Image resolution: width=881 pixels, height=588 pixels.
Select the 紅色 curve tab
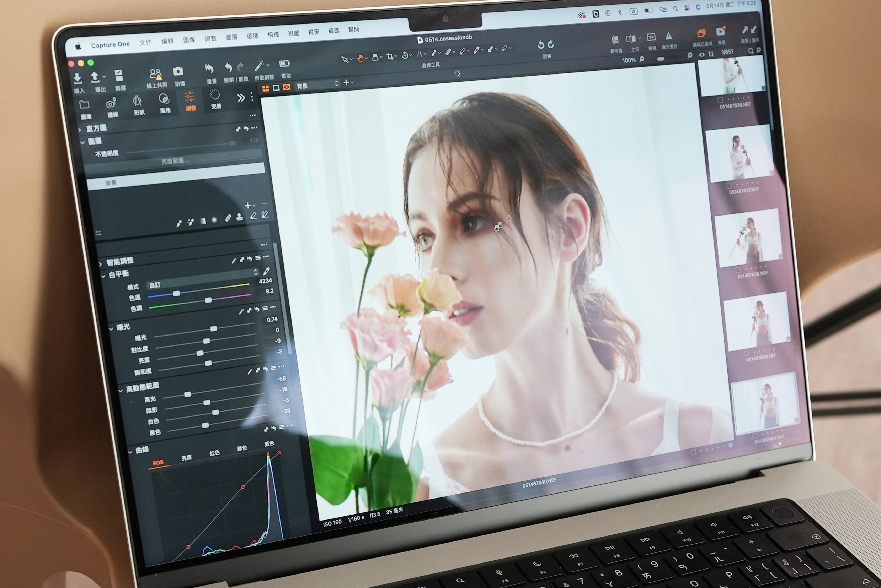(214, 453)
